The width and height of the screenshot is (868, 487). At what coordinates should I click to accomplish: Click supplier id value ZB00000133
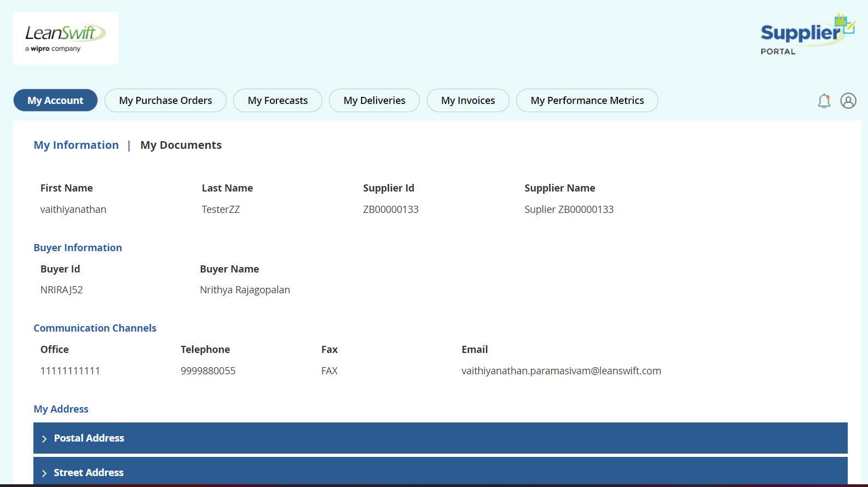(x=391, y=210)
